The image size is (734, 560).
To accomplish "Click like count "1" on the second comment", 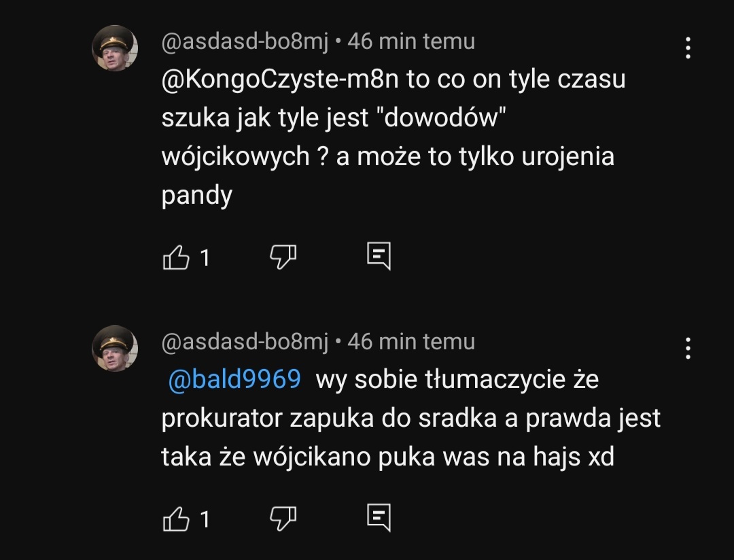I will coord(205,519).
